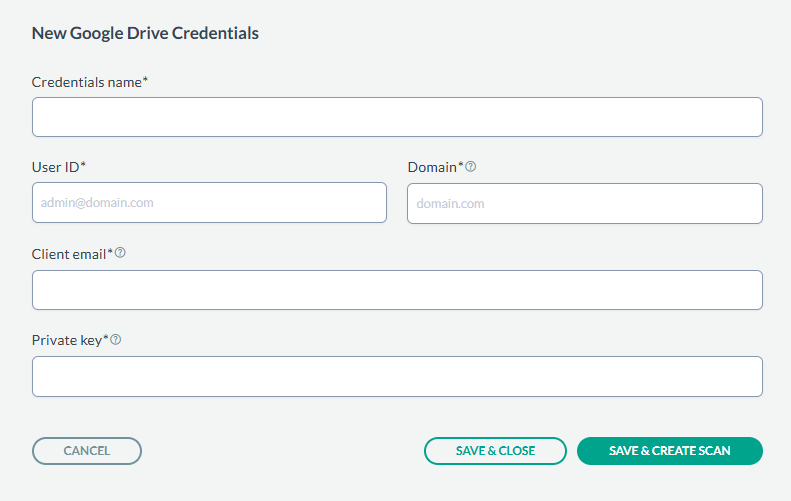Select the Domain input field
Image resolution: width=791 pixels, height=501 pixels.
point(585,203)
